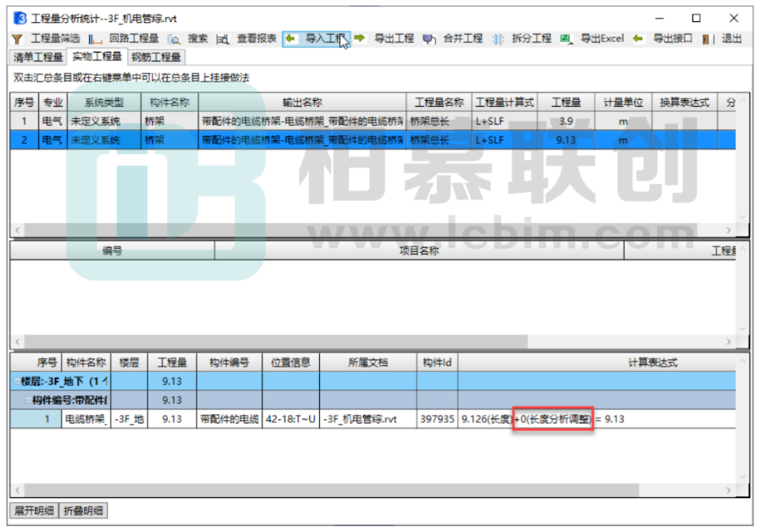The image size is (762, 532).
Task: Click the 退出 door icon
Action: coord(708,39)
